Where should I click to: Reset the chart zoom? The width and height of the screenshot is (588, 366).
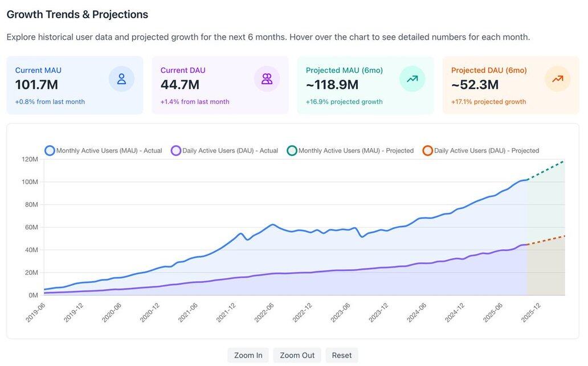pos(341,355)
